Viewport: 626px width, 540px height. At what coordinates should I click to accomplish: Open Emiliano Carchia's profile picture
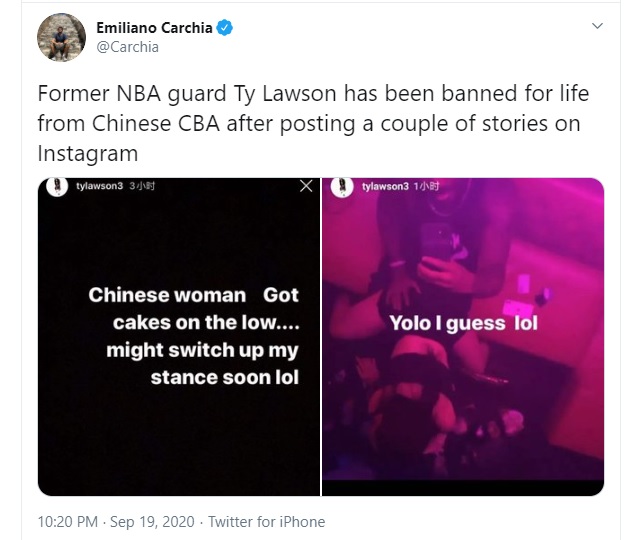(x=61, y=37)
